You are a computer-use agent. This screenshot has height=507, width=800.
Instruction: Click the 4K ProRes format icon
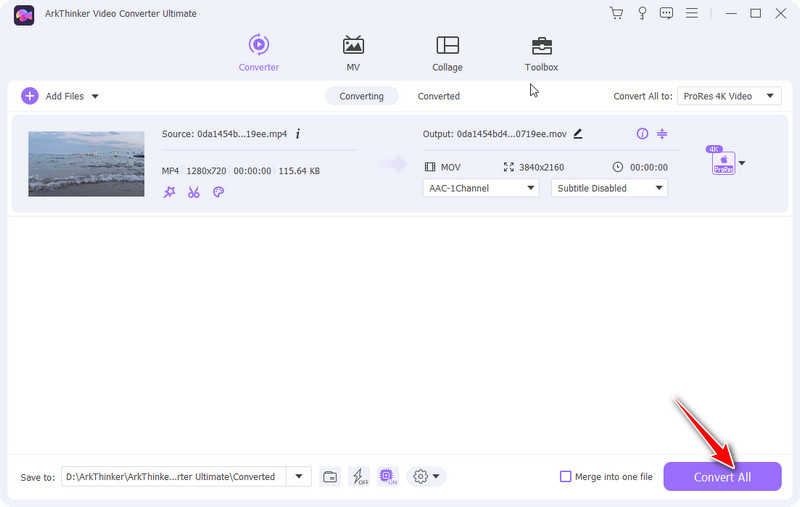722,161
